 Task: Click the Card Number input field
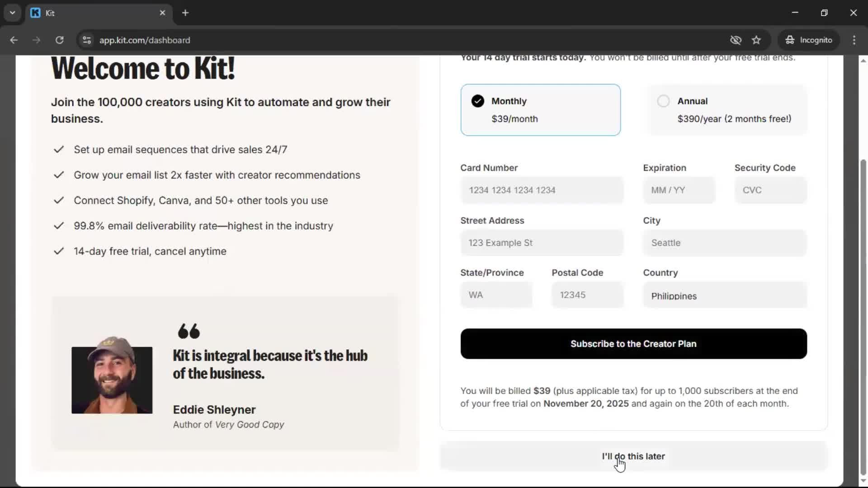pyautogui.click(x=542, y=190)
